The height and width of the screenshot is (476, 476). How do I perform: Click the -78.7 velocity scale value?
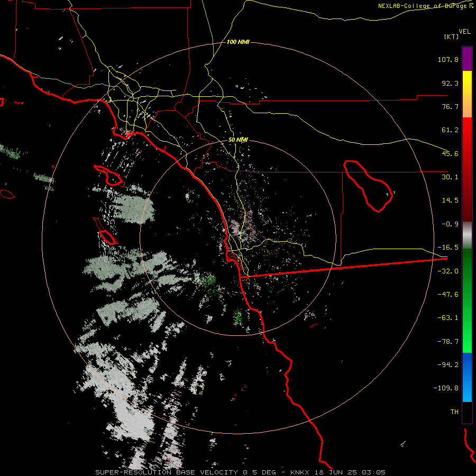pyautogui.click(x=448, y=342)
